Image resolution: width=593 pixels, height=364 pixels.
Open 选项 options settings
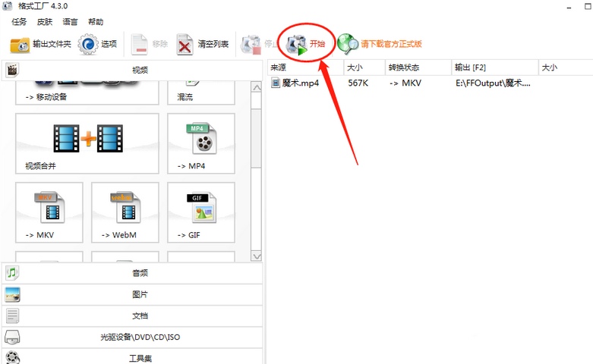[97, 44]
